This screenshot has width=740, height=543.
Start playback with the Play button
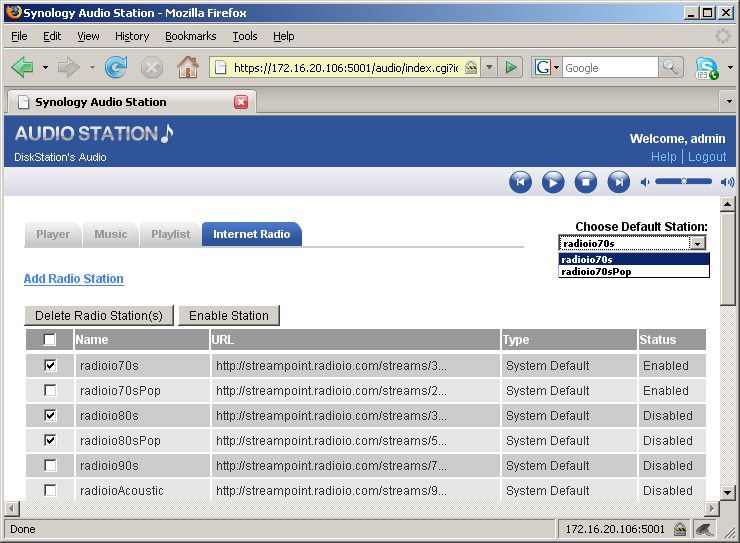coord(553,182)
